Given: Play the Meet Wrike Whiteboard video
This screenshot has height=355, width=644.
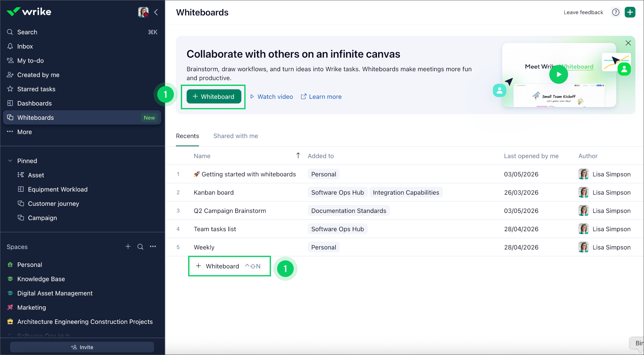Looking at the screenshot, I should click(x=558, y=74).
